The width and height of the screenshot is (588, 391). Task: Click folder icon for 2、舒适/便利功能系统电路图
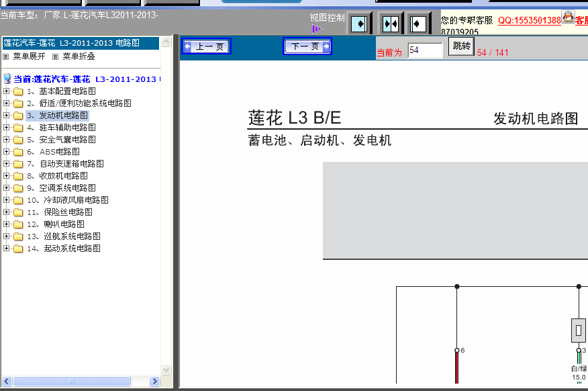tap(18, 103)
